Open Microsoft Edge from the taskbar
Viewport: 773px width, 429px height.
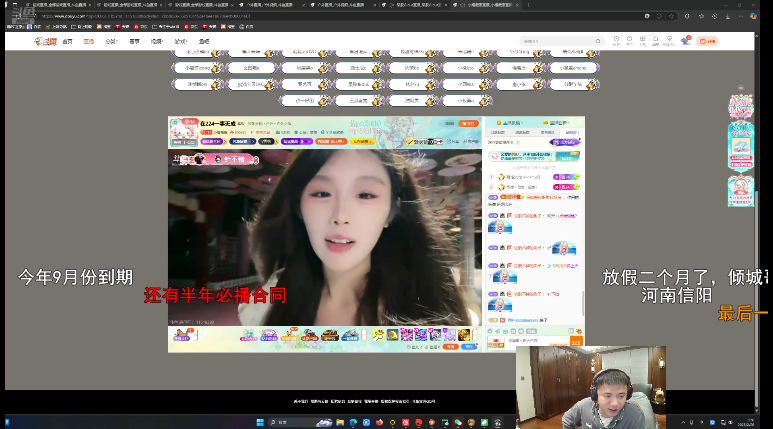[353, 423]
